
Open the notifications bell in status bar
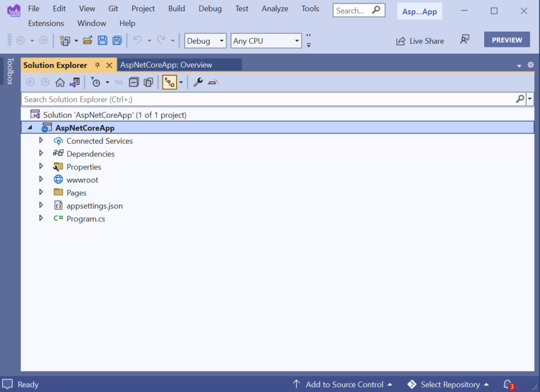(x=508, y=384)
